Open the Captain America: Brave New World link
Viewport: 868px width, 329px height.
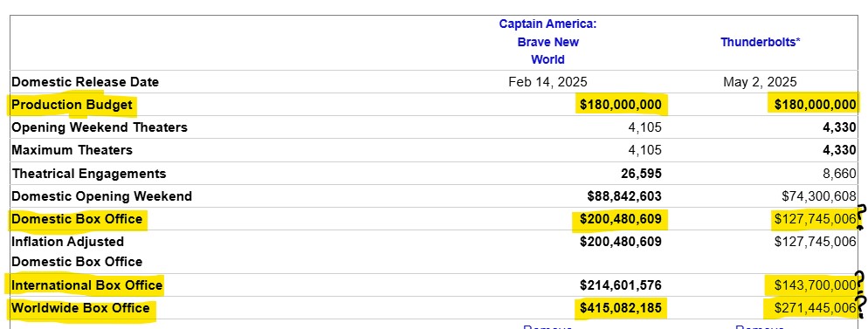pyautogui.click(x=548, y=42)
